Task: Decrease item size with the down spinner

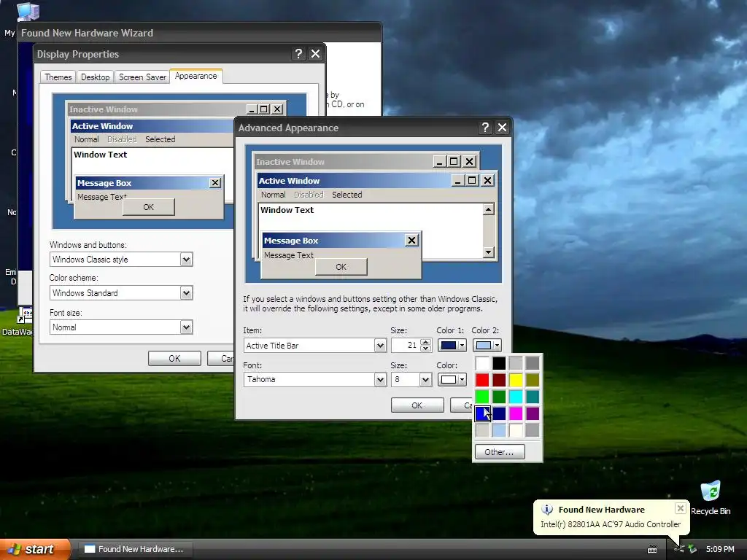Action: click(x=426, y=349)
